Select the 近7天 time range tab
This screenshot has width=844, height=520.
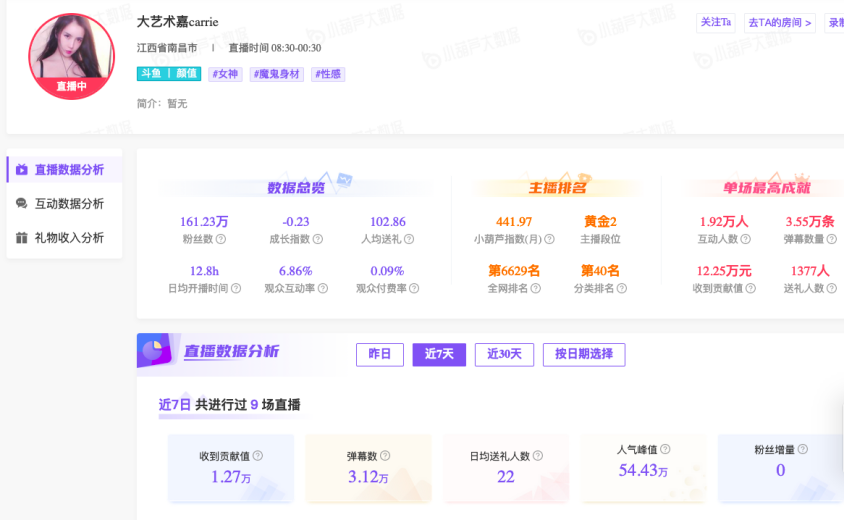439,354
